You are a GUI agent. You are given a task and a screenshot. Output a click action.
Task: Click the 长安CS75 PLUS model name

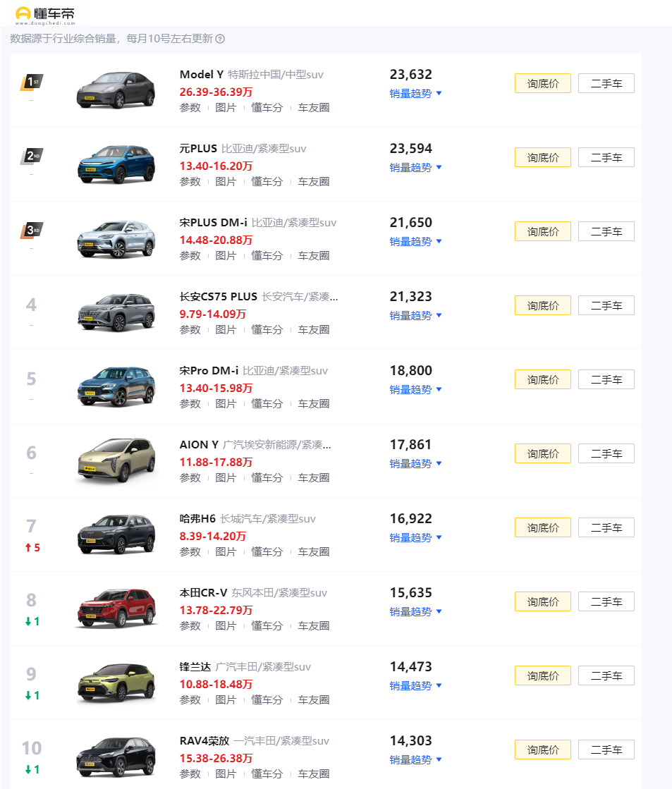pos(218,297)
